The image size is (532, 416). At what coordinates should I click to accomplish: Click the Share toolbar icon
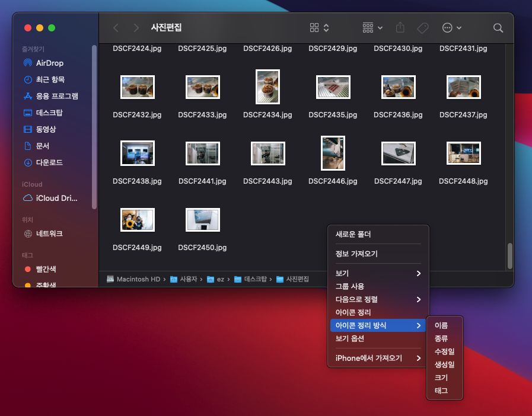click(400, 27)
